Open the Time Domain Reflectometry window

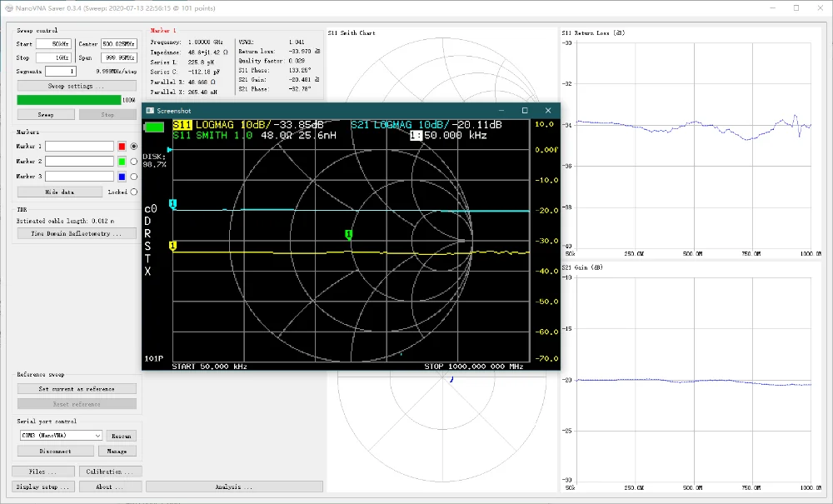(77, 234)
